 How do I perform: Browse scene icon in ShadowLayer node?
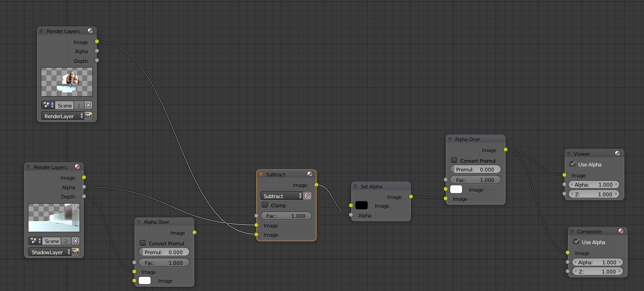(35, 241)
